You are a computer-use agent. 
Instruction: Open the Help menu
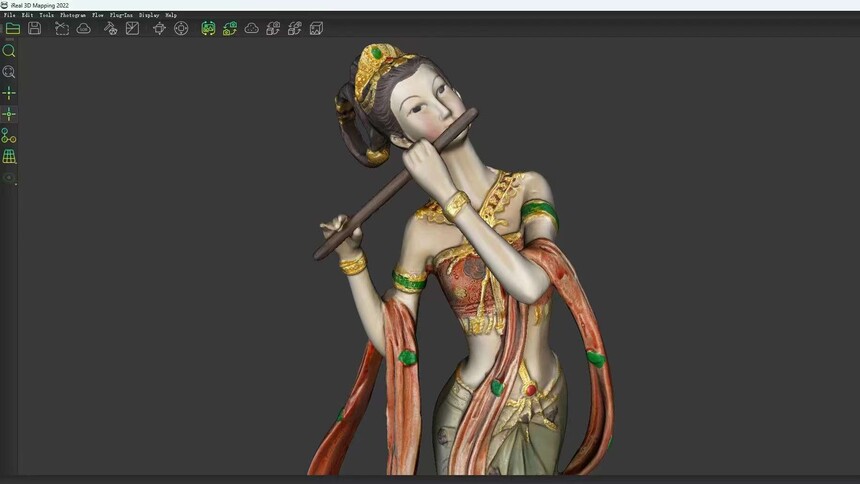(x=171, y=15)
